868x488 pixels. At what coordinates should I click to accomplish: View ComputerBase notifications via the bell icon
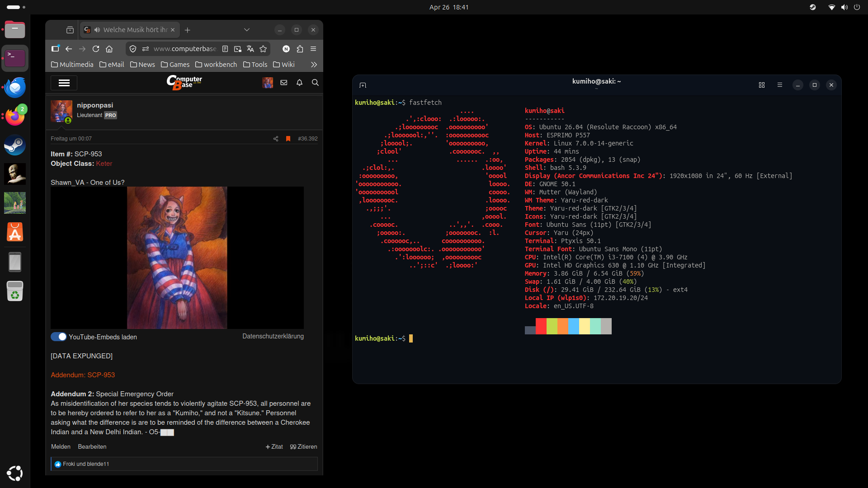coord(299,83)
